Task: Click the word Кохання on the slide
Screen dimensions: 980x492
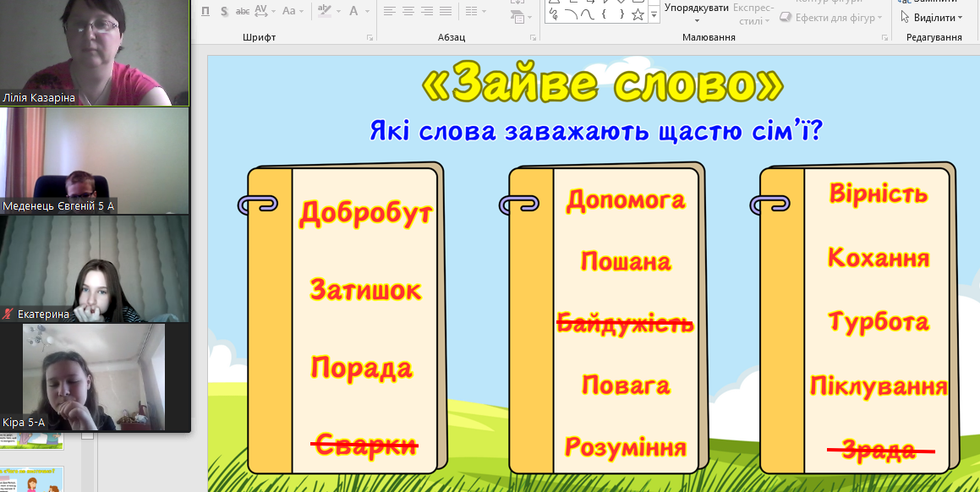Action: click(879, 258)
